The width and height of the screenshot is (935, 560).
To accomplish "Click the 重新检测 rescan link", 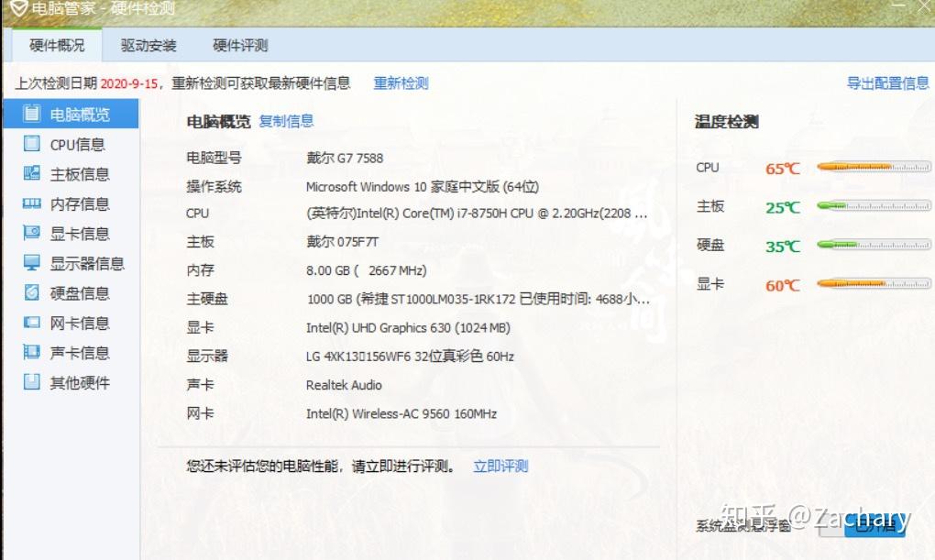I will point(400,82).
